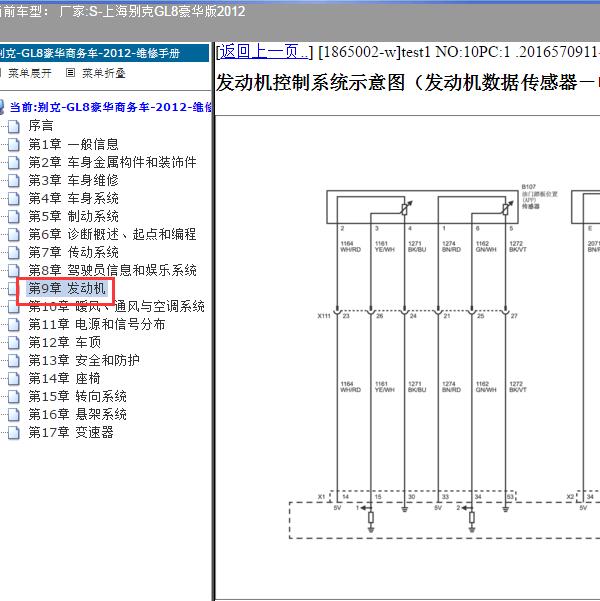
Task: Click the page icon beside 序言
Action: tap(13, 126)
